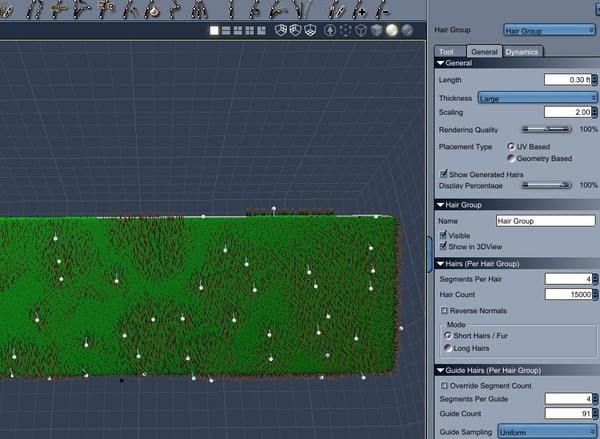The image size is (600, 439).
Task: Choose the four equal panes view layout
Action: (250, 31)
